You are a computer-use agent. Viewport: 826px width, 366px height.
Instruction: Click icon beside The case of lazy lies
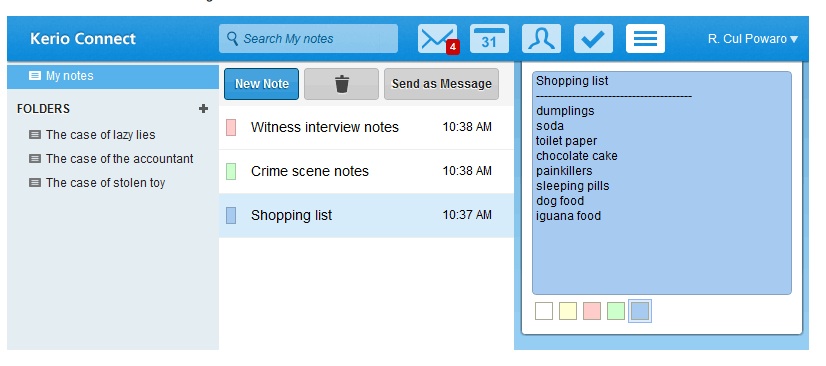[35, 135]
